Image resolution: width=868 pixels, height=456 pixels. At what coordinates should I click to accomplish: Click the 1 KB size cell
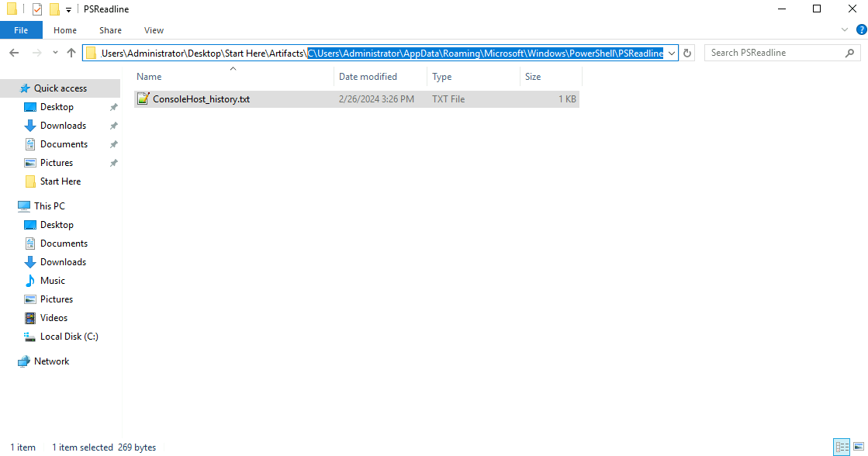click(567, 99)
